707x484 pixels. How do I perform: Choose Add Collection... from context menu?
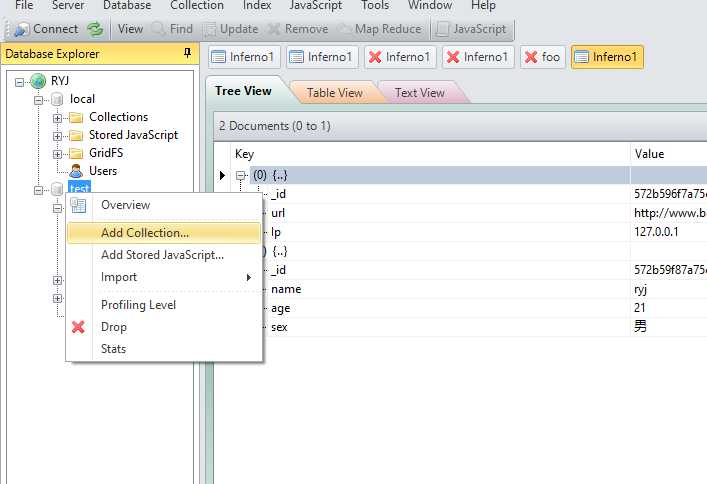(x=164, y=233)
